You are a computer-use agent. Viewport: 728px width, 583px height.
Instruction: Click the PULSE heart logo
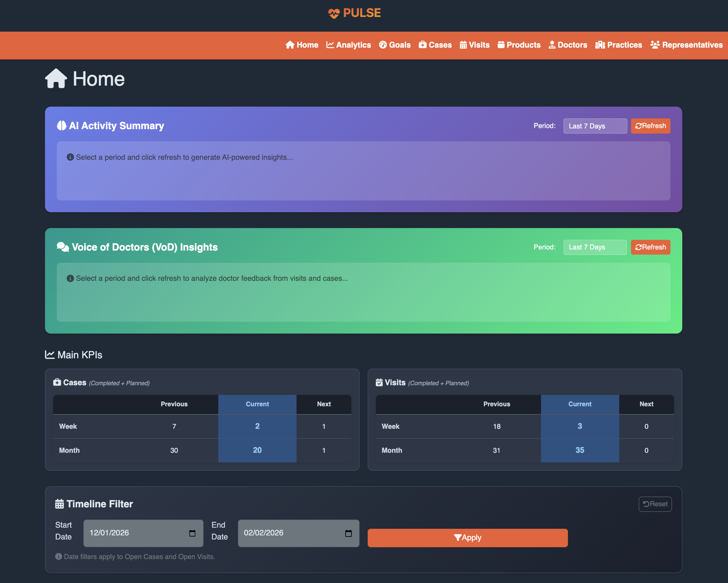tap(334, 13)
